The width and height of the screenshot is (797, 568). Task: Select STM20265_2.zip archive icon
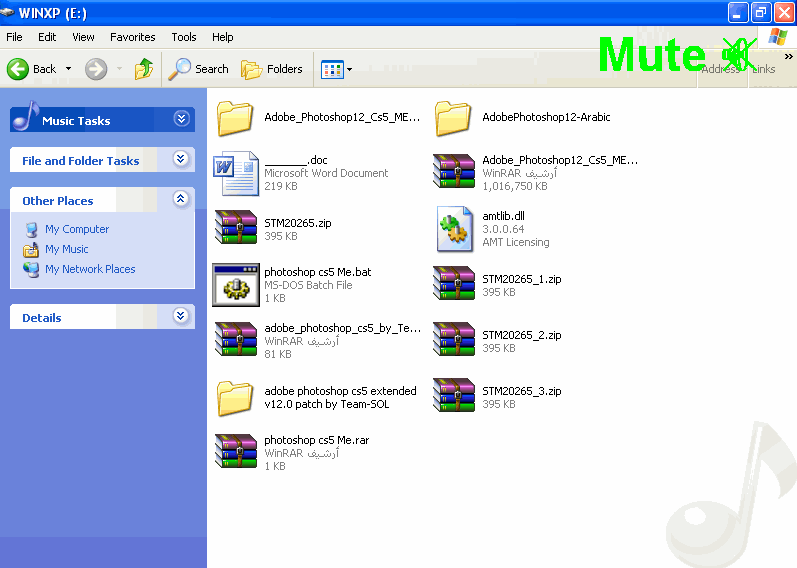[x=454, y=340]
